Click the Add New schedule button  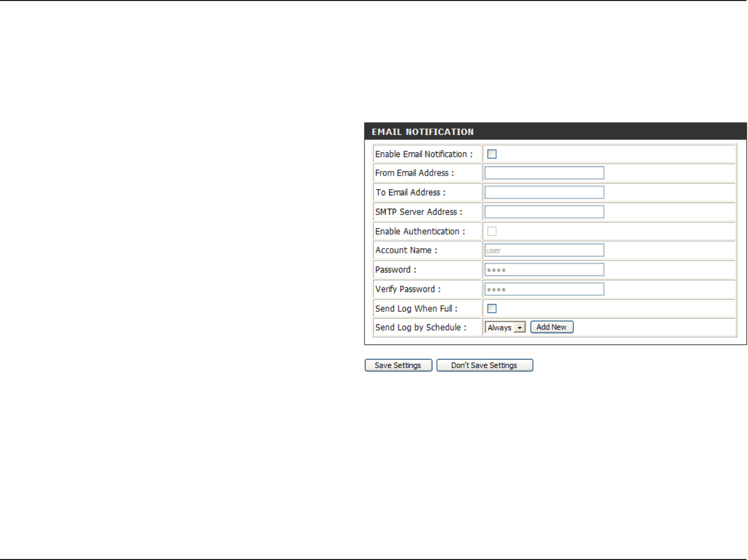(552, 327)
